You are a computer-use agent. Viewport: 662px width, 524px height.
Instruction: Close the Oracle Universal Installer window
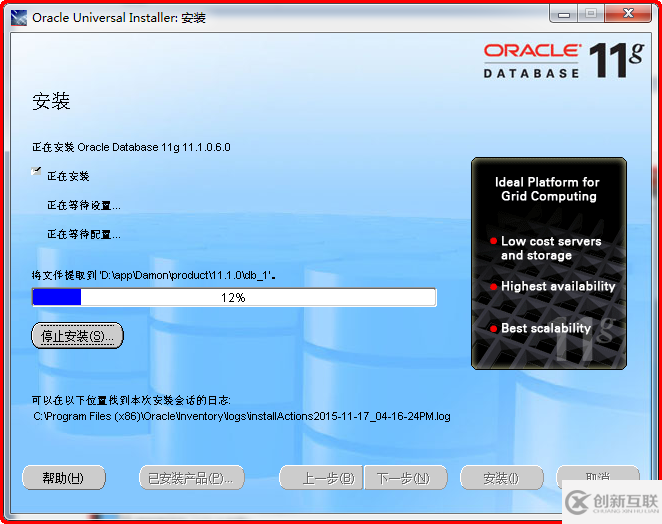click(628, 14)
